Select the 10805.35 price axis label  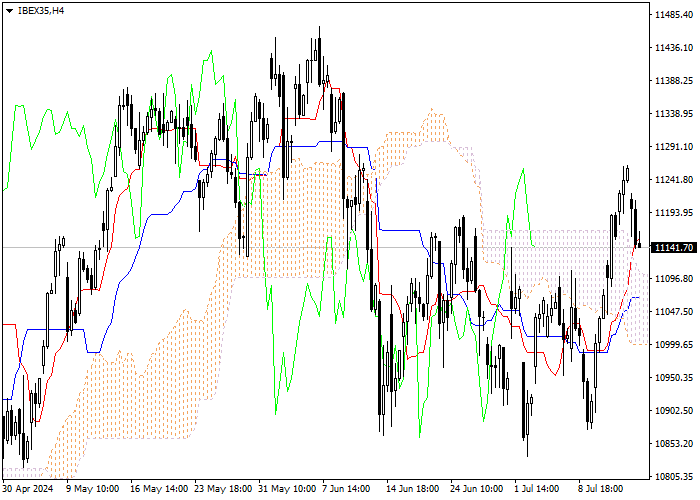pos(674,477)
